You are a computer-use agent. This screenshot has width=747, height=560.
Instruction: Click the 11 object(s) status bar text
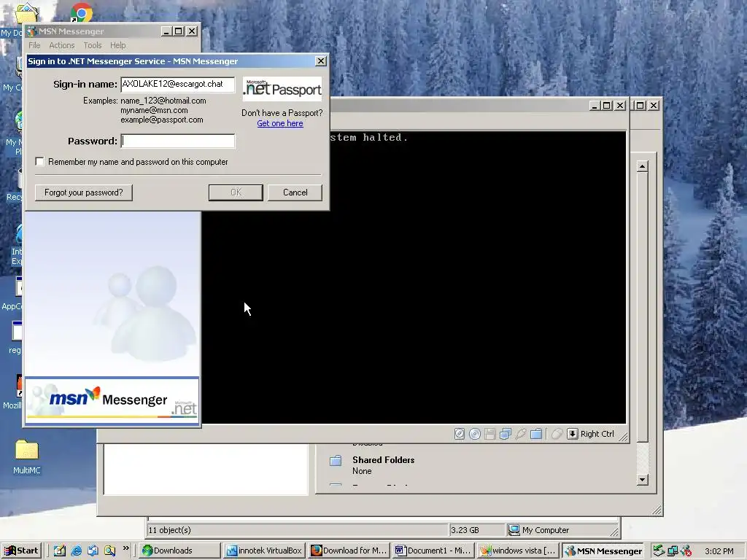coord(169,530)
